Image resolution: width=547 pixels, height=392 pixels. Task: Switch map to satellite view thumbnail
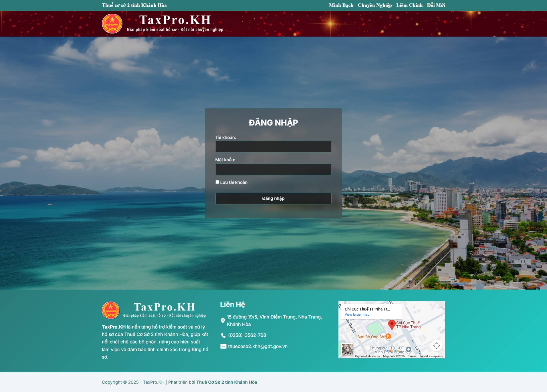347,349
